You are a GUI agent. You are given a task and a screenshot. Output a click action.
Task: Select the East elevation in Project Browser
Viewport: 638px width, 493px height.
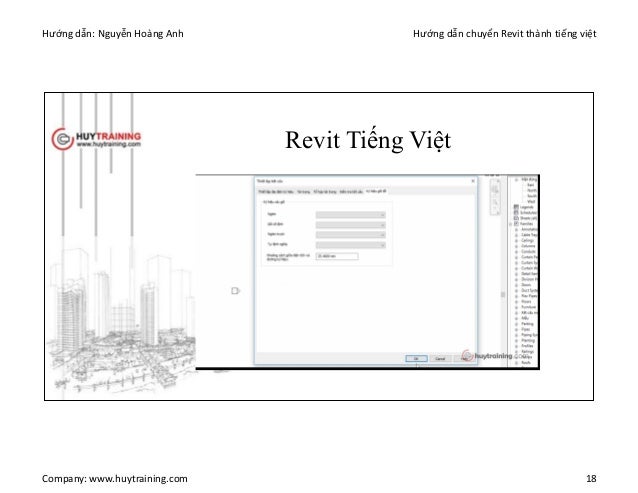tap(531, 185)
